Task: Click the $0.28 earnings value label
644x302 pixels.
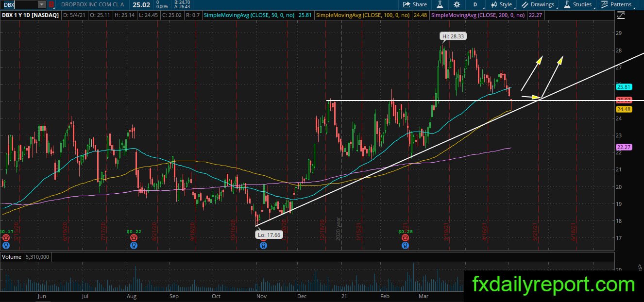Action: coord(405,232)
